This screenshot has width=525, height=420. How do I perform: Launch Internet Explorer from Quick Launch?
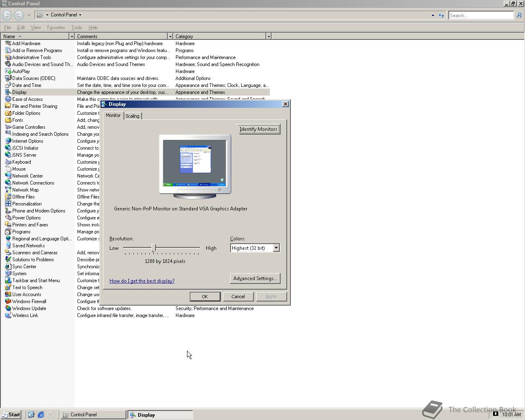(41, 415)
